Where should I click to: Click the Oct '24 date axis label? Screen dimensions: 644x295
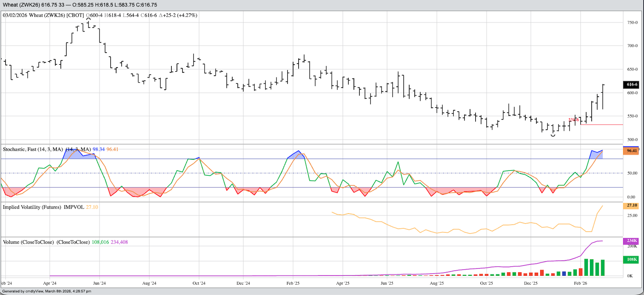pos(199,283)
